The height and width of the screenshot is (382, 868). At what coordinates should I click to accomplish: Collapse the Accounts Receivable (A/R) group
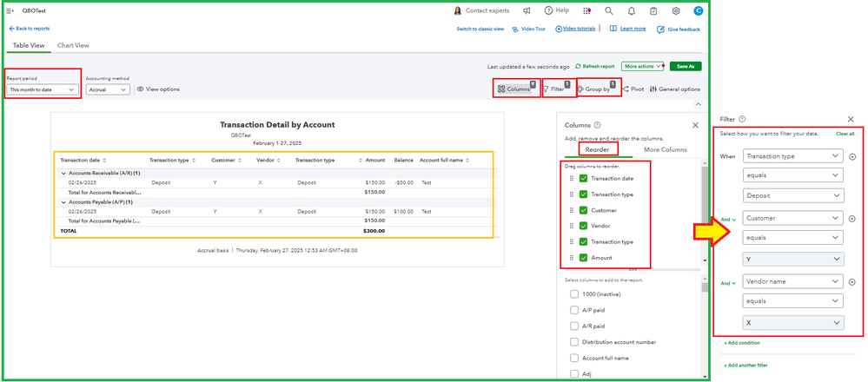(62, 174)
